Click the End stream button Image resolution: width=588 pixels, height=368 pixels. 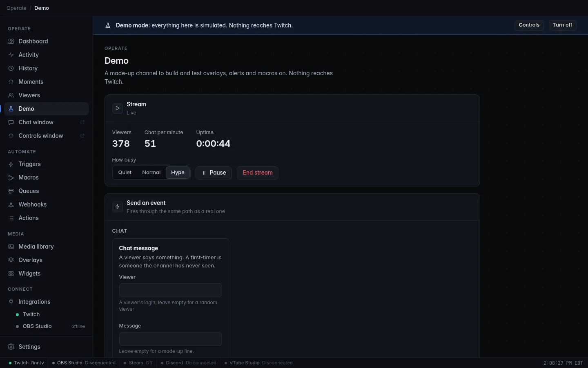pos(258,173)
